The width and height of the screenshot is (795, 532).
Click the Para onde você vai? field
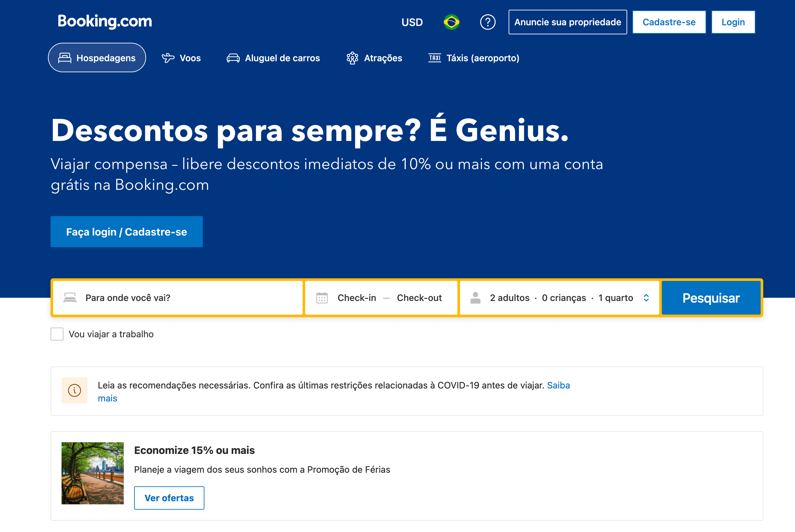click(x=178, y=297)
